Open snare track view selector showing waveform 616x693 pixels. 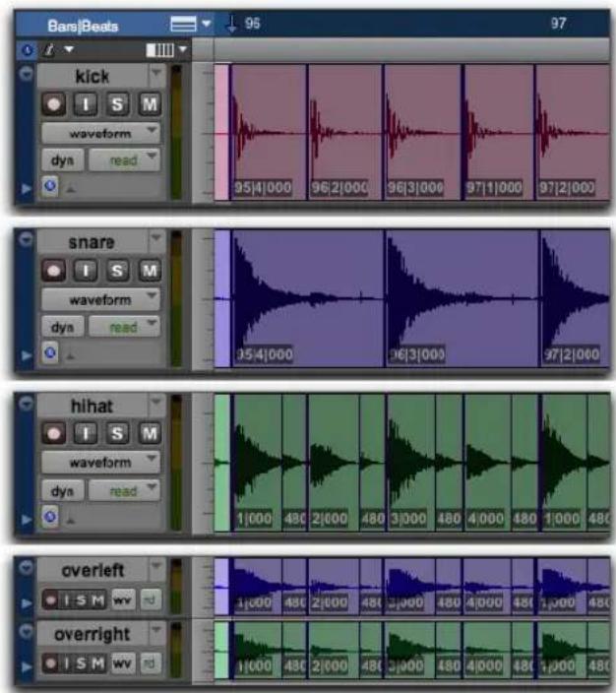(100, 299)
